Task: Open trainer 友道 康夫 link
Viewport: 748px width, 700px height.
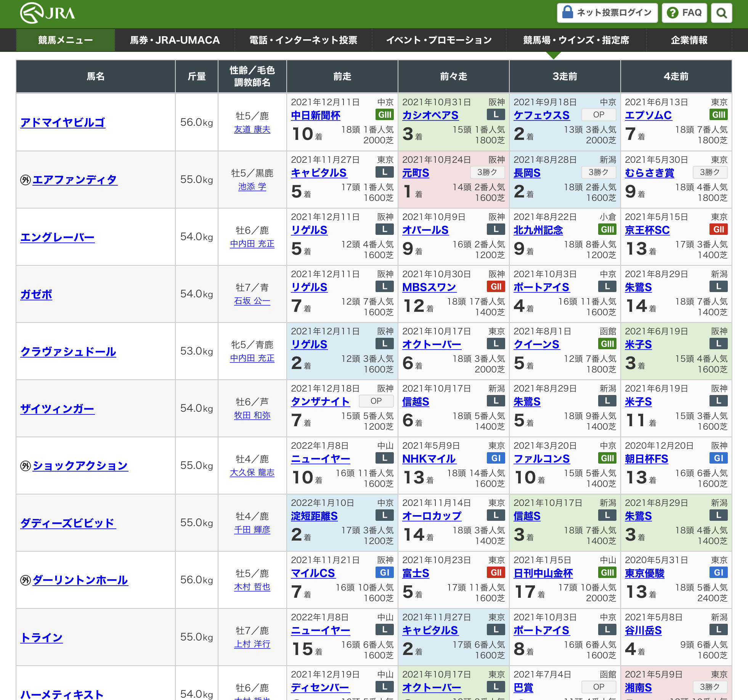Action: 252,130
